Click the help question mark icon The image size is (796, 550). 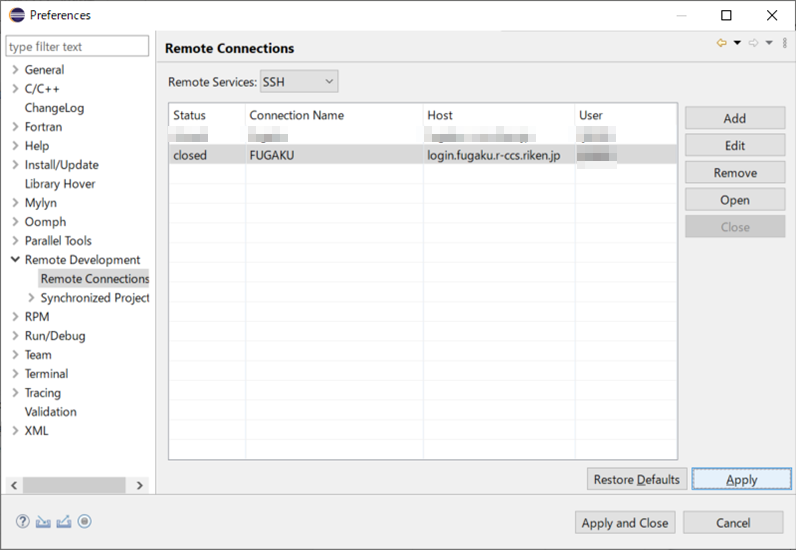23,521
